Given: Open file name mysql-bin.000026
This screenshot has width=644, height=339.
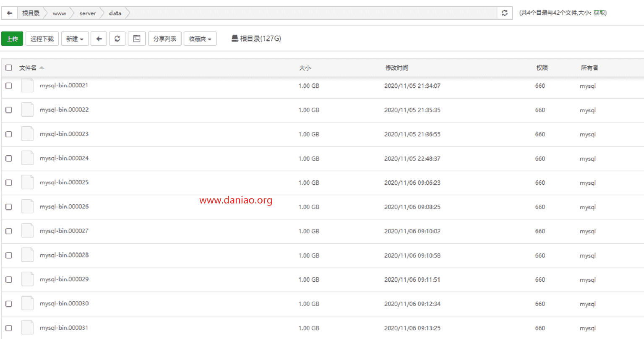Looking at the screenshot, I should point(64,207).
